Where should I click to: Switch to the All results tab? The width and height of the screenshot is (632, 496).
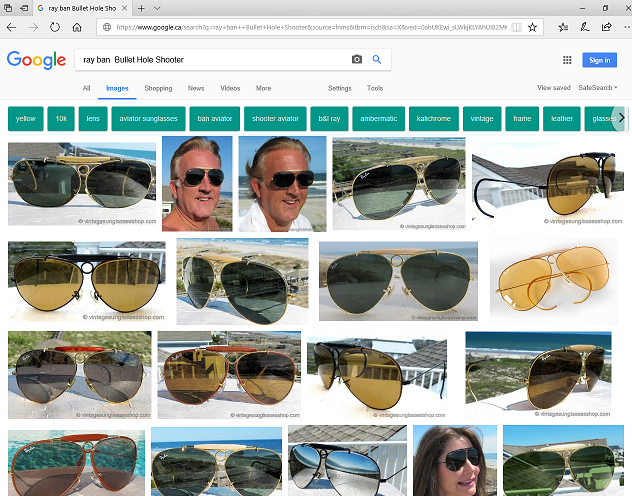[86, 88]
